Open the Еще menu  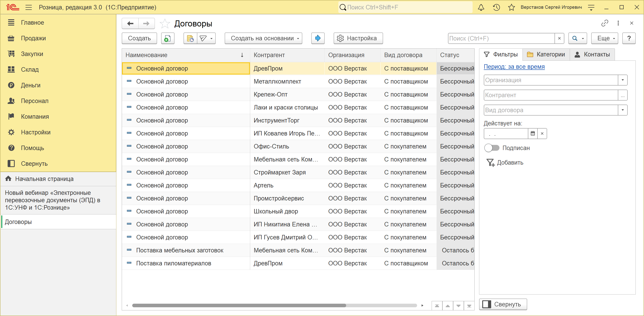pyautogui.click(x=605, y=38)
